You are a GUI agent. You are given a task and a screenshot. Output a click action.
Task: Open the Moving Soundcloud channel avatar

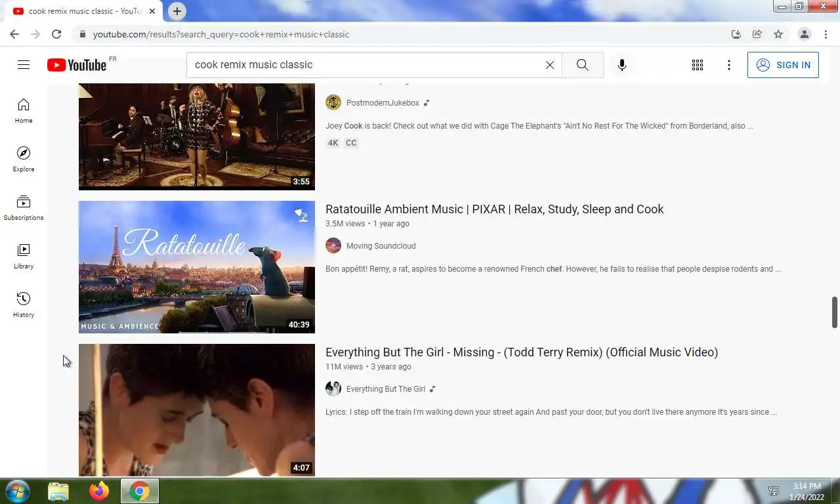pos(333,245)
